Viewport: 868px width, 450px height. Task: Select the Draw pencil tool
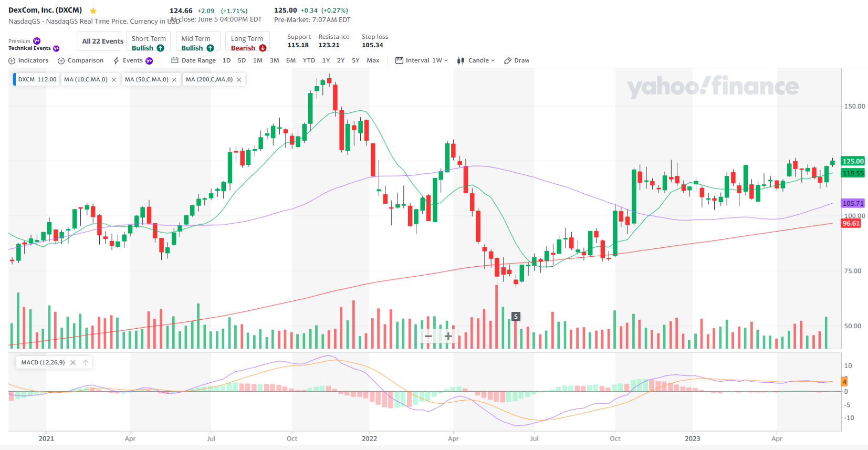508,61
